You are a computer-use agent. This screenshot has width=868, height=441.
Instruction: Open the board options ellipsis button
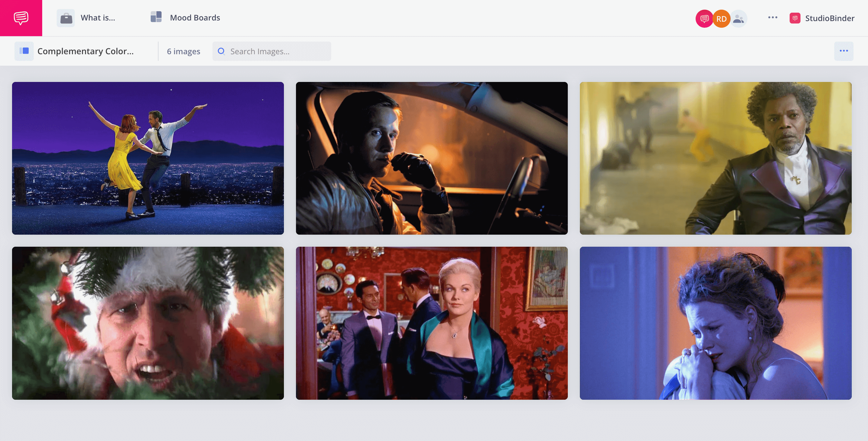click(x=843, y=51)
